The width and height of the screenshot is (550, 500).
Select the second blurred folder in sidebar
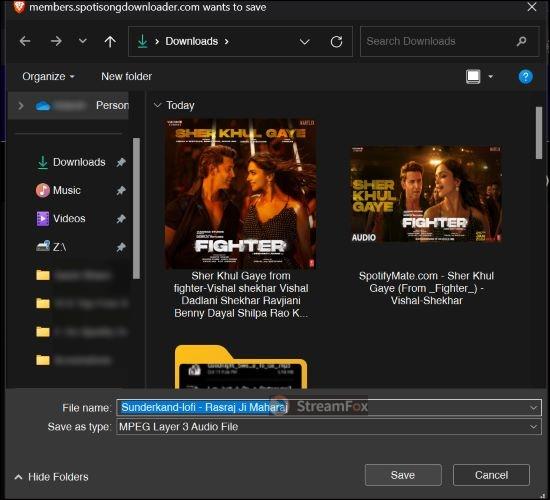[x=81, y=304]
